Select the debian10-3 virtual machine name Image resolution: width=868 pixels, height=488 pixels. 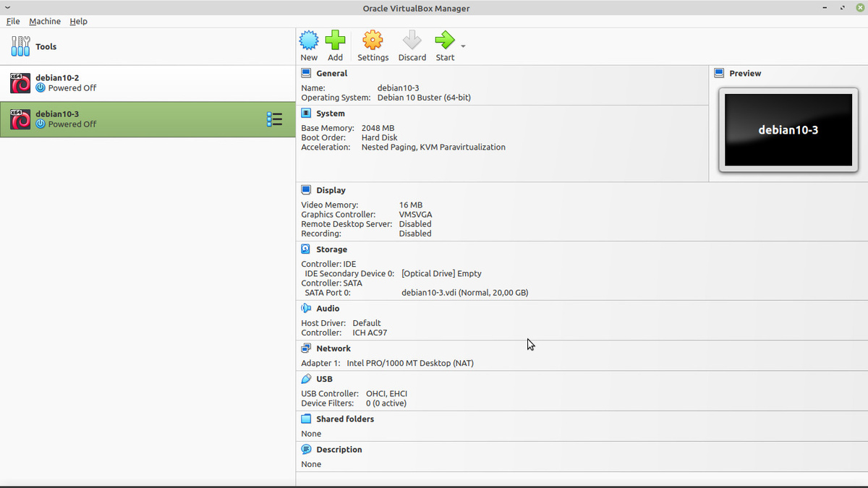[57, 114]
